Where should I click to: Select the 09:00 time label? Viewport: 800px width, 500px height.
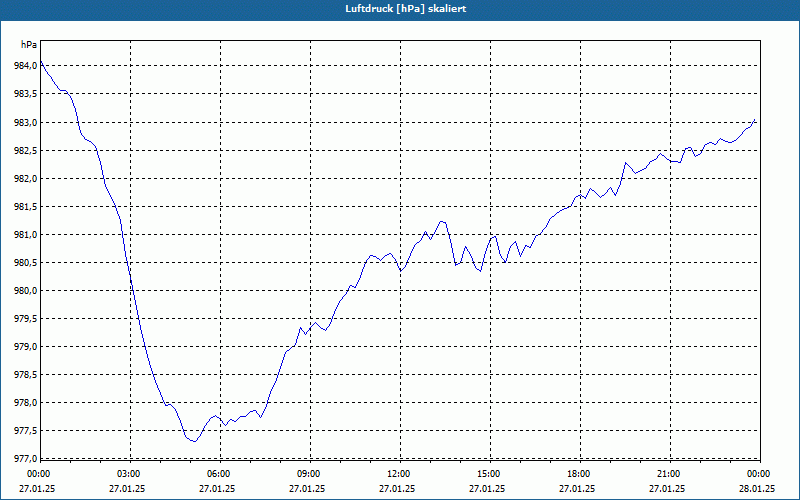tap(310, 474)
